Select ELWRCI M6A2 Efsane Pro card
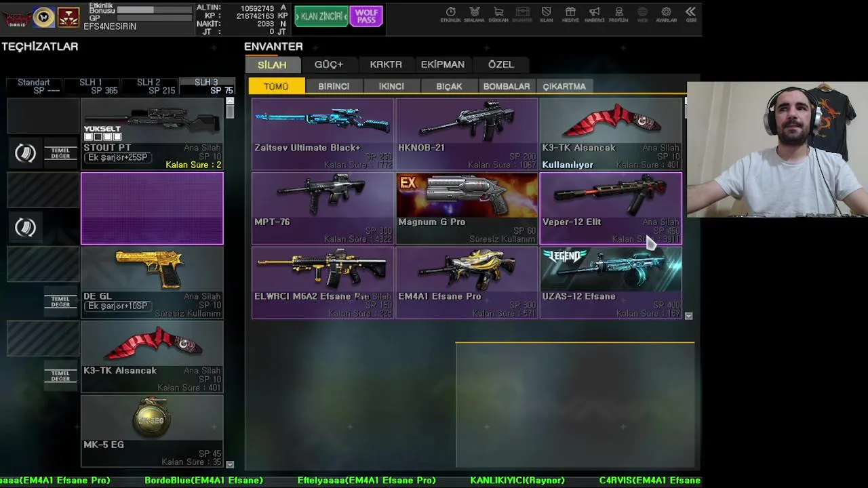The image size is (868, 488). [x=323, y=282]
